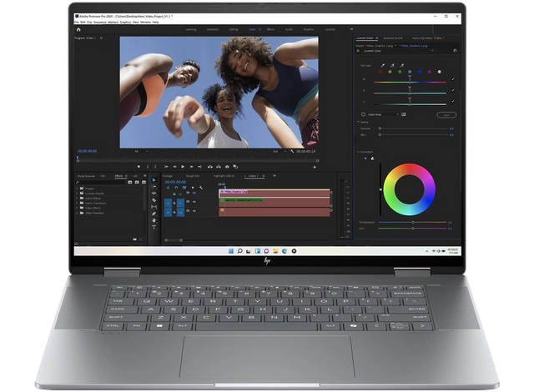Click the Reset button in HSL section
This screenshot has height=392, width=534.
[446, 115]
